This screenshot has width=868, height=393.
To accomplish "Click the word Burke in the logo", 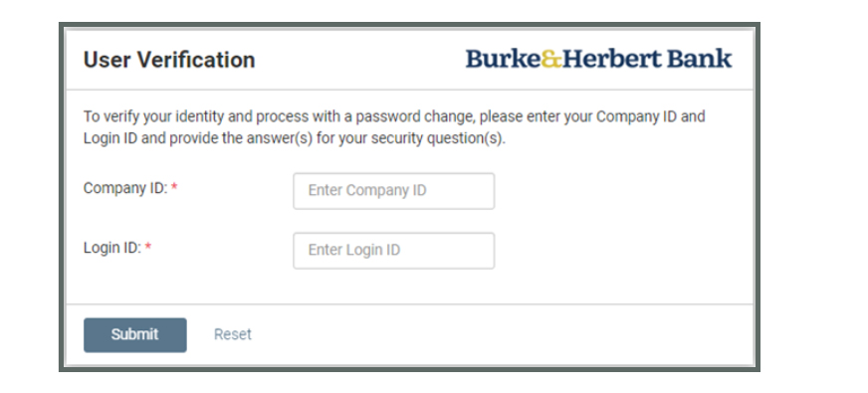I will click(x=503, y=59).
